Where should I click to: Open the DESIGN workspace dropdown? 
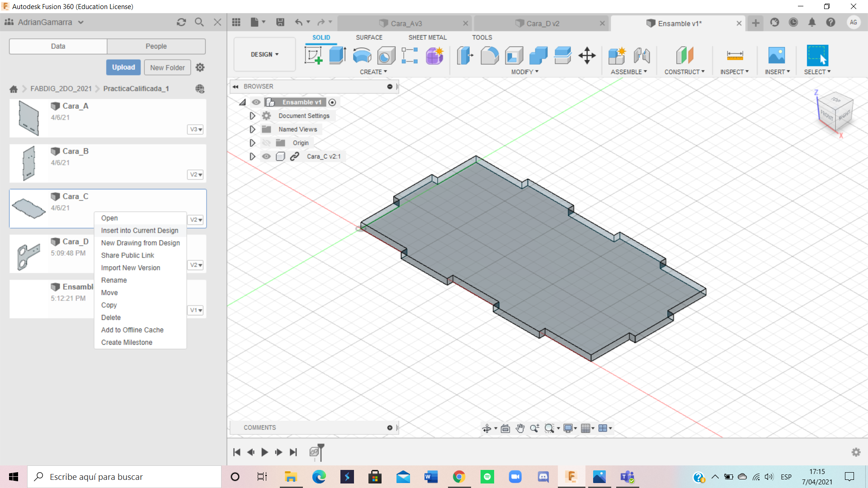[x=264, y=54]
